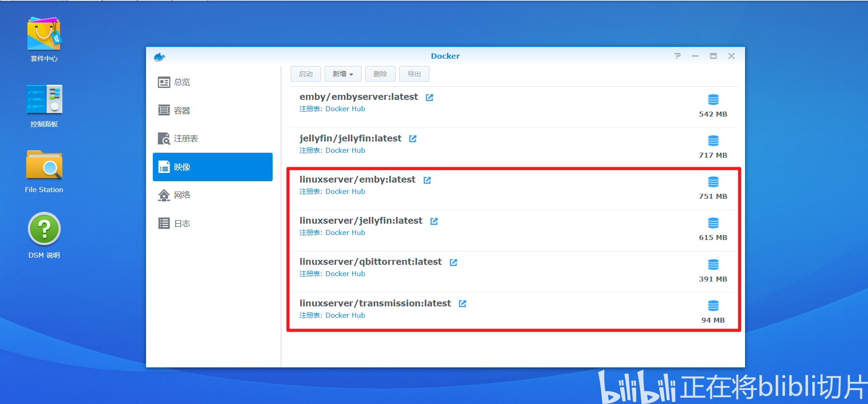
Task: Click the 751 MB size value
Action: [x=713, y=197]
